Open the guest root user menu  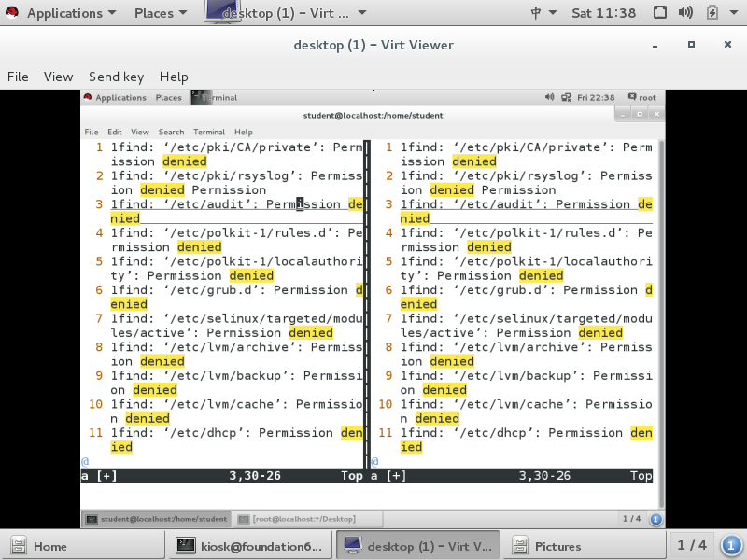[x=642, y=97]
